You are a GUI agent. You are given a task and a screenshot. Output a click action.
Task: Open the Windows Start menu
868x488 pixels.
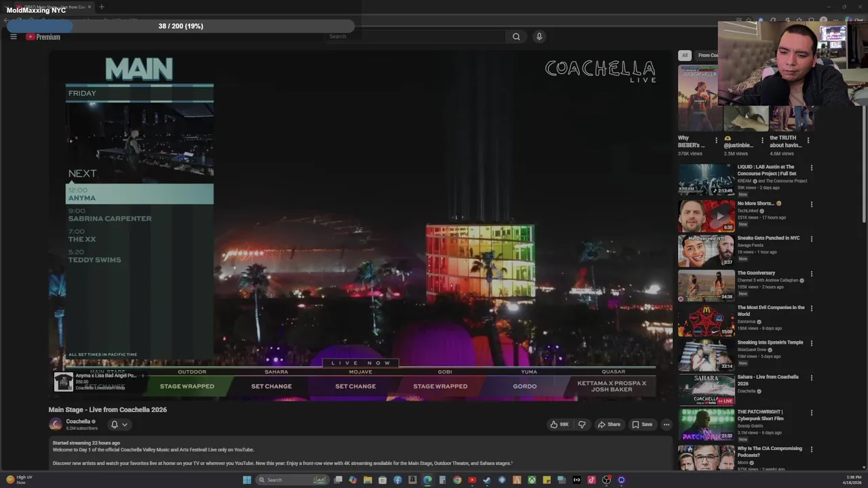(x=247, y=480)
